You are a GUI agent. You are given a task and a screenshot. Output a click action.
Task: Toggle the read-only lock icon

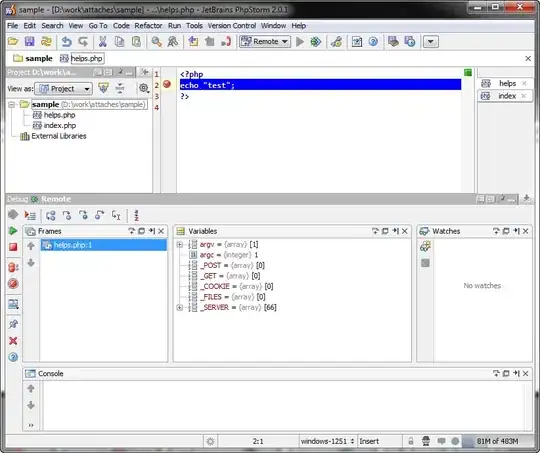411,441
